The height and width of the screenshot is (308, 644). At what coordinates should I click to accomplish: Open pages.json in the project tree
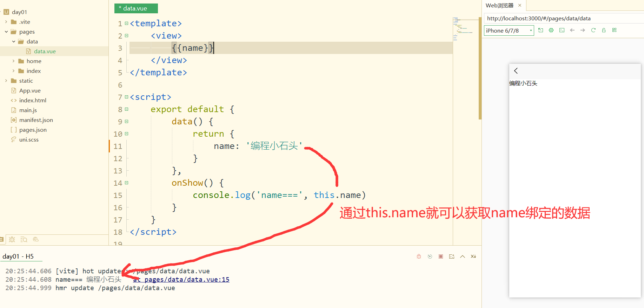33,130
